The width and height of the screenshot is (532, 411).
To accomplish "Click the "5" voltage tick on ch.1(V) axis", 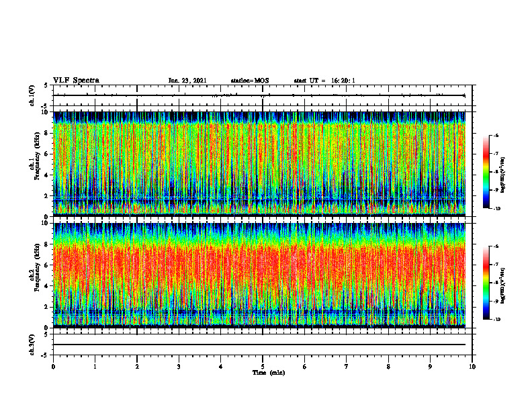I will coord(46,86).
